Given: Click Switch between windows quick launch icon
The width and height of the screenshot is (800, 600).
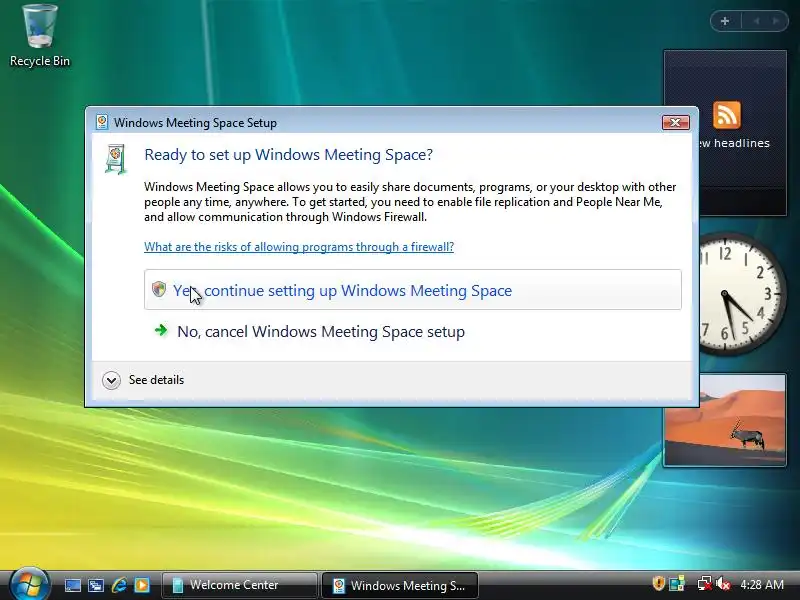Looking at the screenshot, I should point(96,585).
